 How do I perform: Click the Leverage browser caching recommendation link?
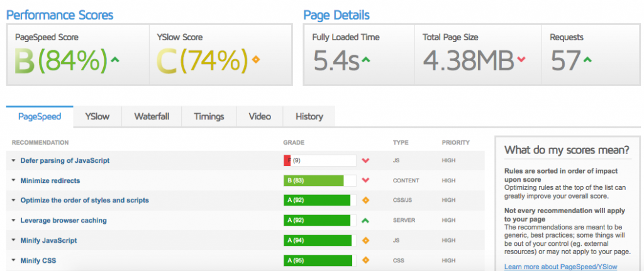click(x=64, y=221)
